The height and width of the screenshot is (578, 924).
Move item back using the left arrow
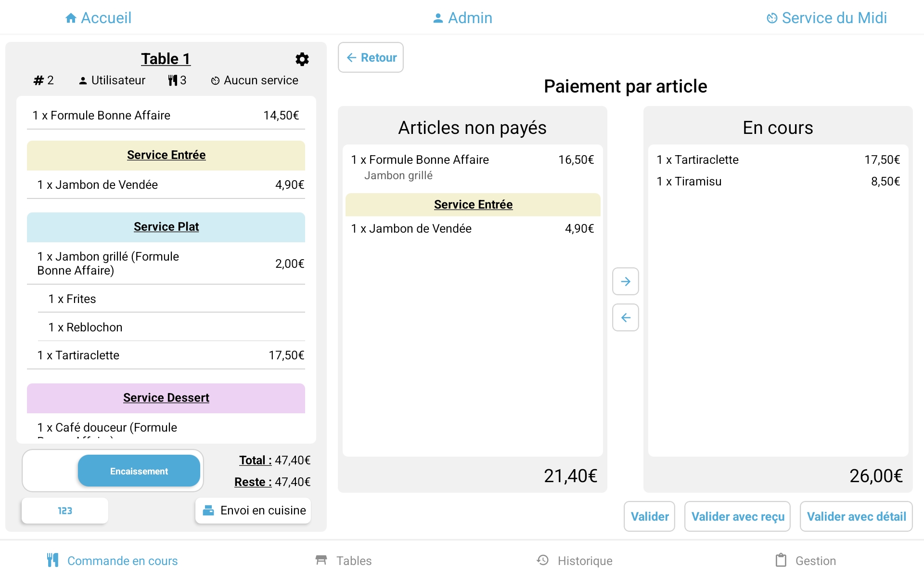point(625,317)
